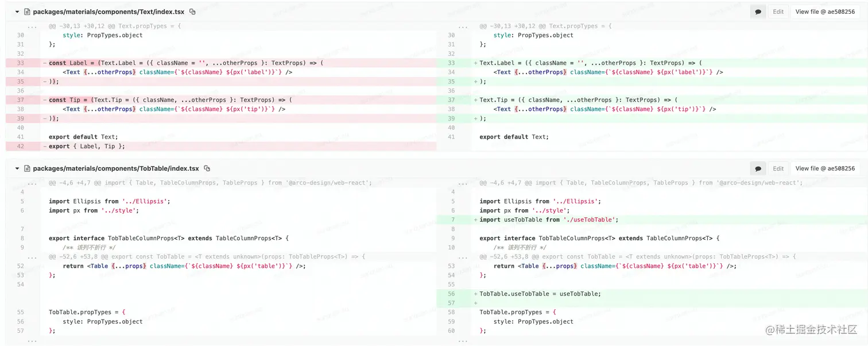868x346 pixels.
Task: Edit the Text/index.tsx file
Action: [778, 11]
